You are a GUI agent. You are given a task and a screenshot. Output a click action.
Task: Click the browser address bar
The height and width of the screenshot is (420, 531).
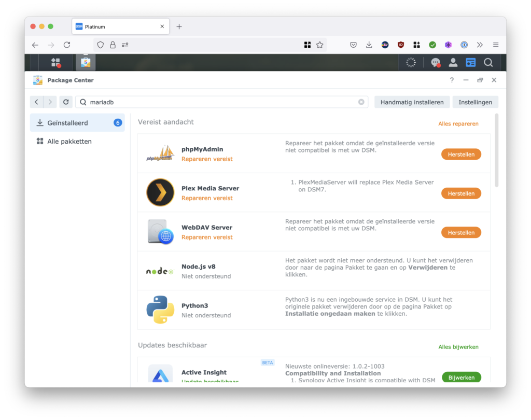[x=210, y=45]
